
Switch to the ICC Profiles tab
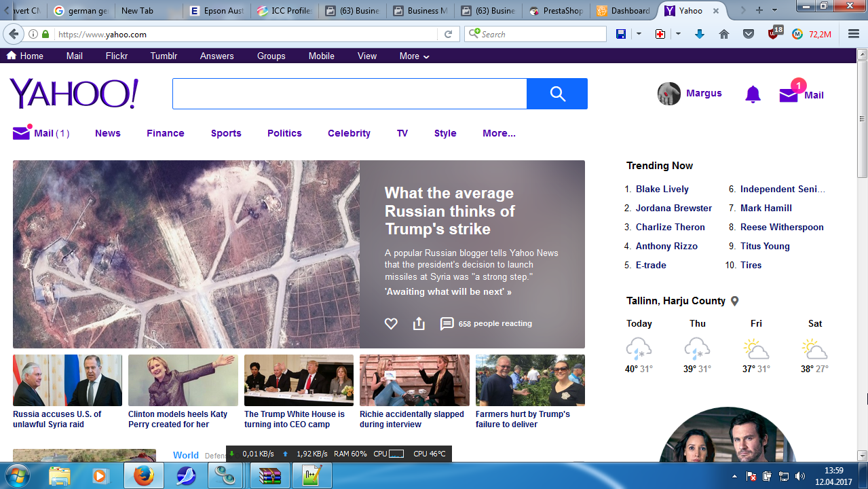click(x=283, y=10)
